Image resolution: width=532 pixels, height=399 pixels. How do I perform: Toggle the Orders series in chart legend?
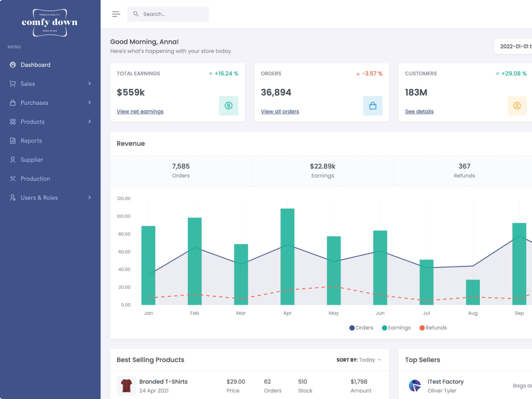pos(361,328)
